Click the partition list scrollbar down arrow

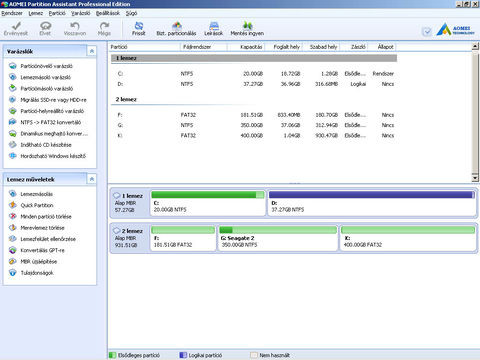(476, 178)
